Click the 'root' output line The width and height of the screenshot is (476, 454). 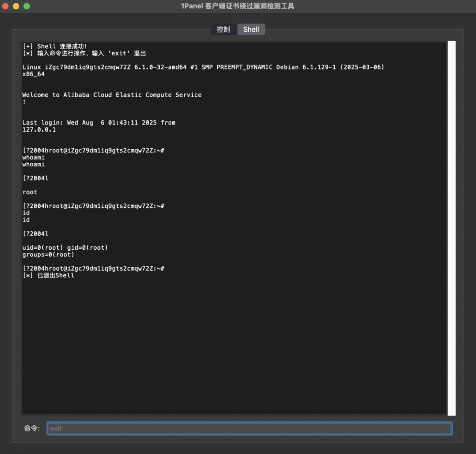[x=30, y=192]
